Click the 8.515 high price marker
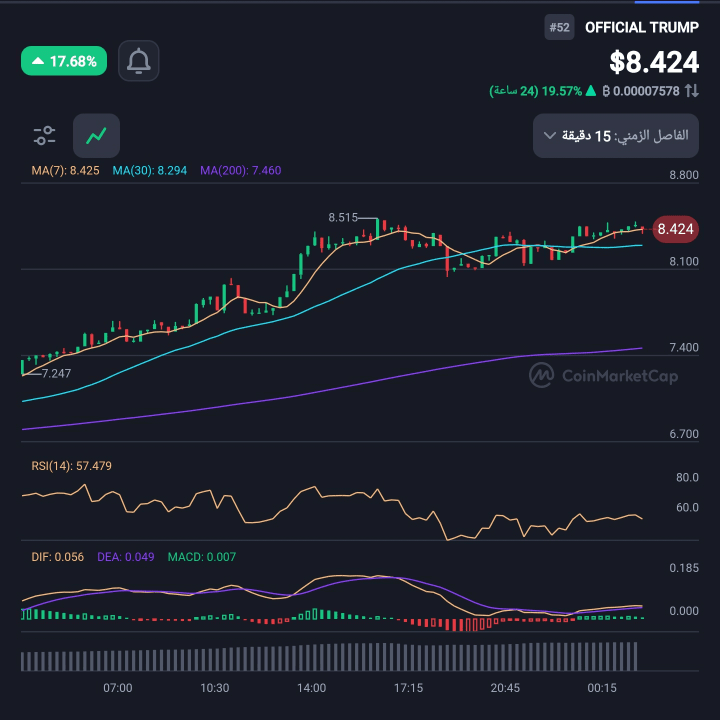Image resolution: width=720 pixels, height=720 pixels. tap(343, 217)
